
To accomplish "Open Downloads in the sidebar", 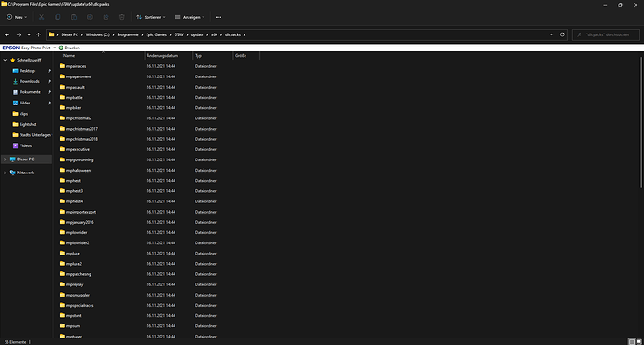I will 30,81.
